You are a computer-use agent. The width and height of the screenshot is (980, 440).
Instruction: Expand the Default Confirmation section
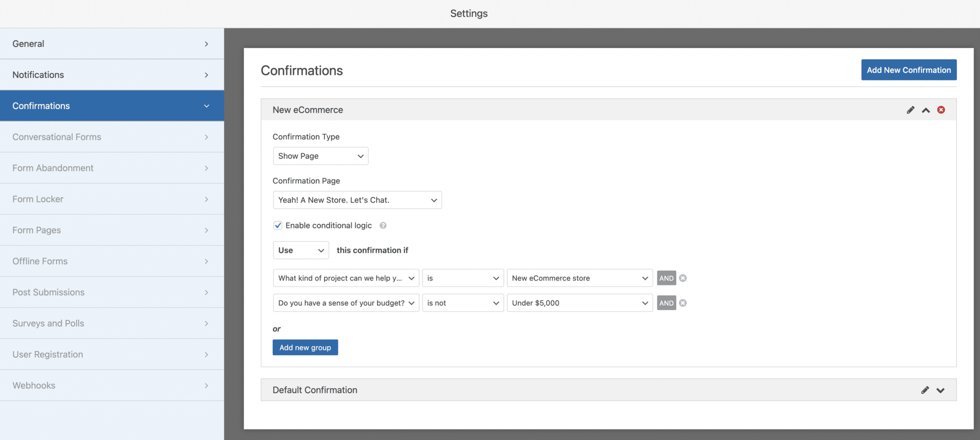pos(940,390)
